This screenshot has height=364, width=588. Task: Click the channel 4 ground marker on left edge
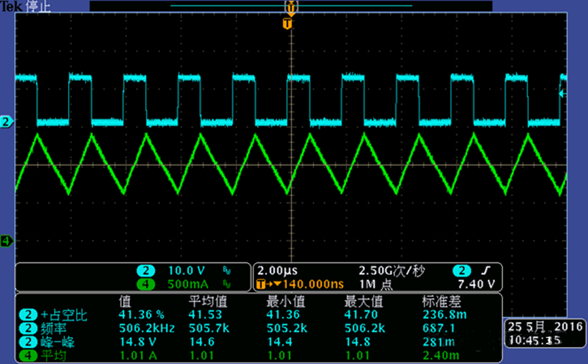point(7,241)
